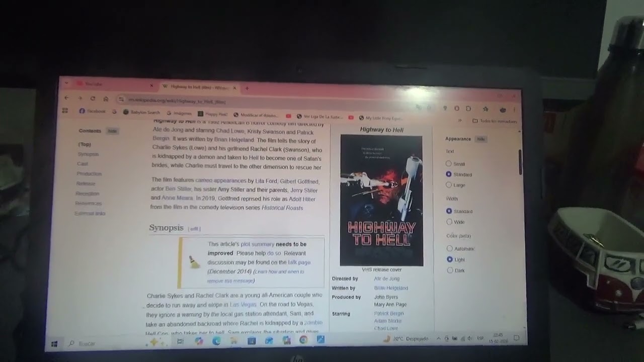
Task: Jump to External links in the contents
Action: [90, 213]
